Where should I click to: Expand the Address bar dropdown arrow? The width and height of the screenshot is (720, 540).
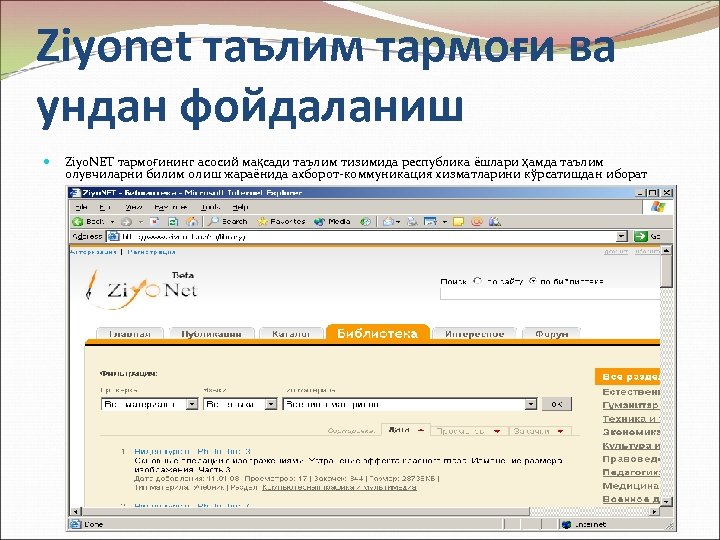coord(621,236)
